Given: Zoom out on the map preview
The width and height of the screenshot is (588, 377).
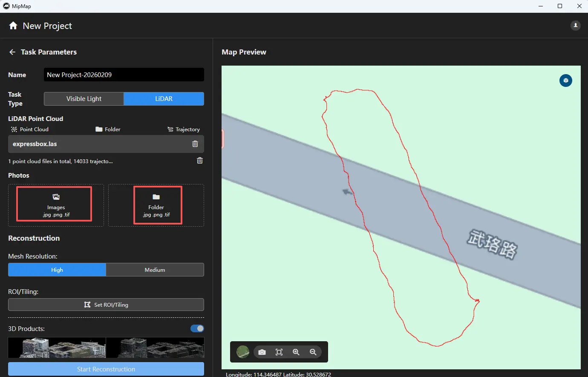Looking at the screenshot, I should (x=313, y=352).
